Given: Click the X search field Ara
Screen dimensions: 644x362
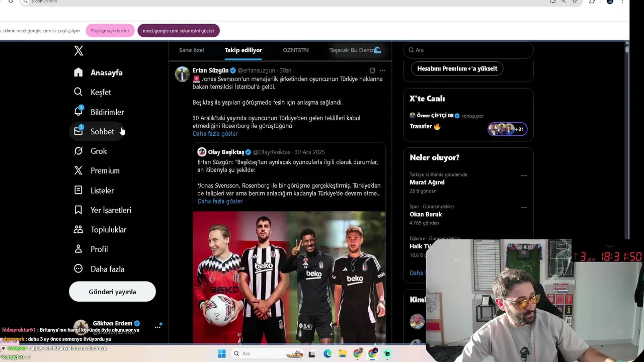Looking at the screenshot, I should coord(468,50).
